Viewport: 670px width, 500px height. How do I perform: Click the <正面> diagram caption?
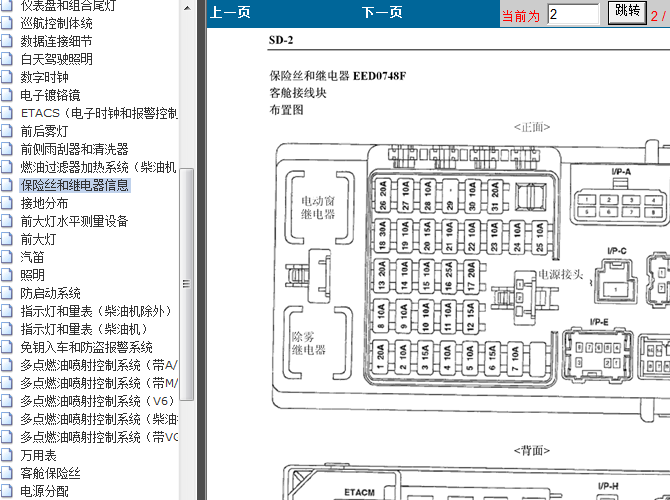(x=532, y=127)
